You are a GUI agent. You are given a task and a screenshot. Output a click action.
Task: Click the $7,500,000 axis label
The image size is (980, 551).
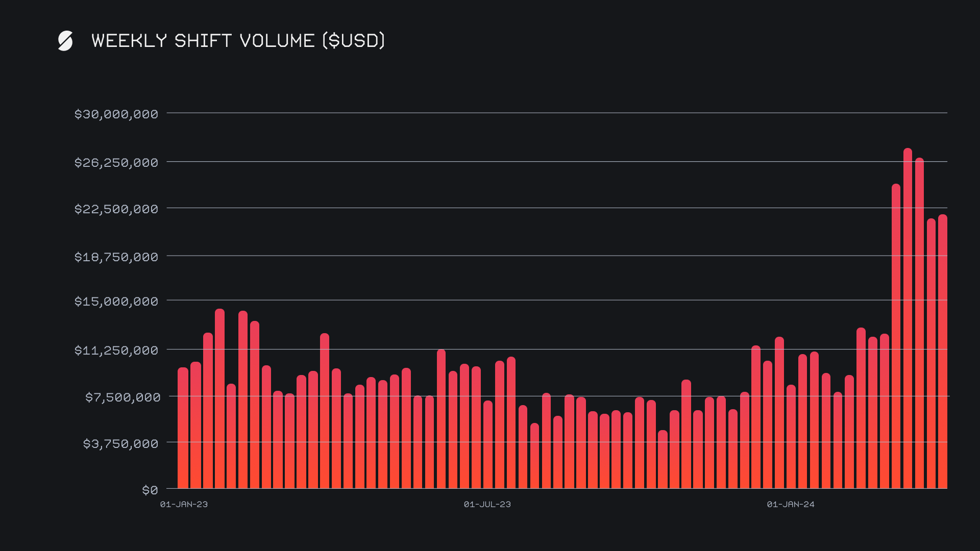(122, 397)
